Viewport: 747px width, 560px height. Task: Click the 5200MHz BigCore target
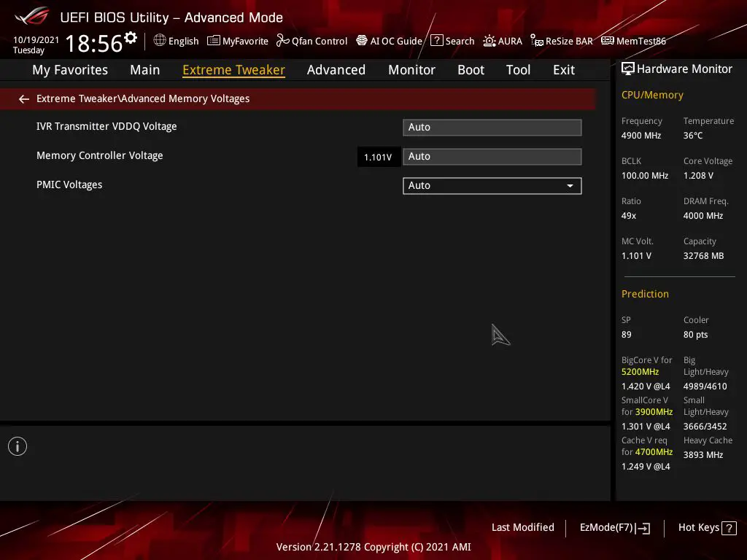(640, 371)
